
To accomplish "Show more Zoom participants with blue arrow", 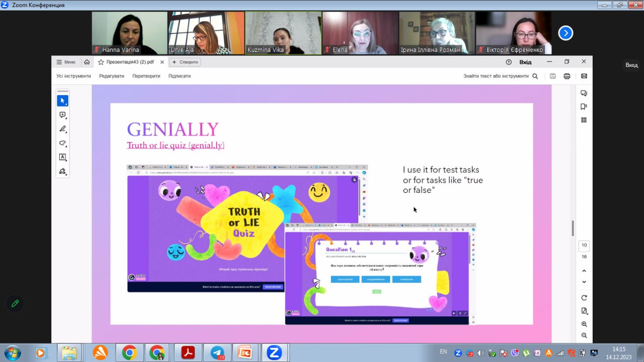I will click(x=566, y=33).
